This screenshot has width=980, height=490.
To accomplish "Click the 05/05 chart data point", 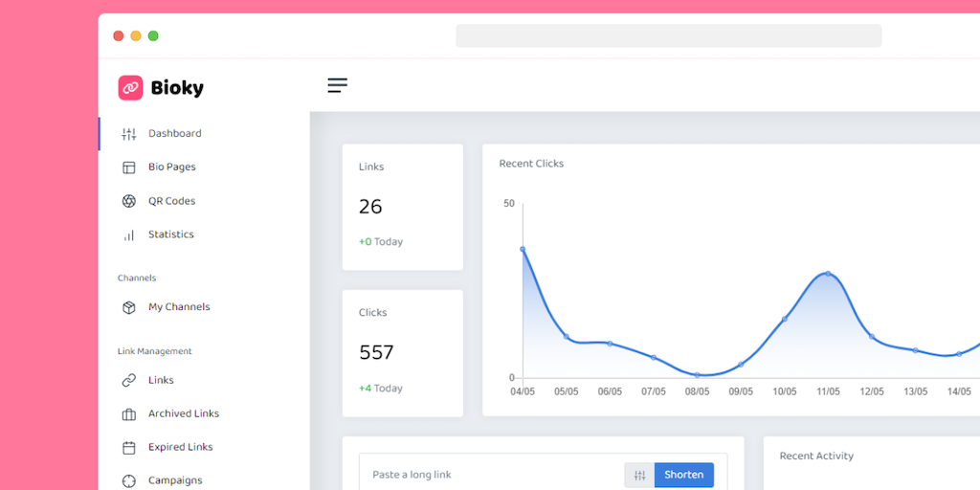I will pyautogui.click(x=567, y=337).
